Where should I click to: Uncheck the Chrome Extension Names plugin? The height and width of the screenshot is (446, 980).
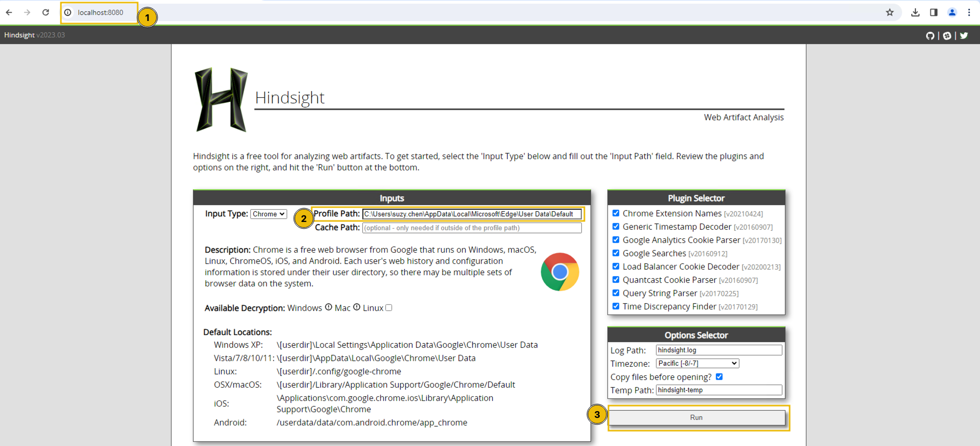click(616, 213)
